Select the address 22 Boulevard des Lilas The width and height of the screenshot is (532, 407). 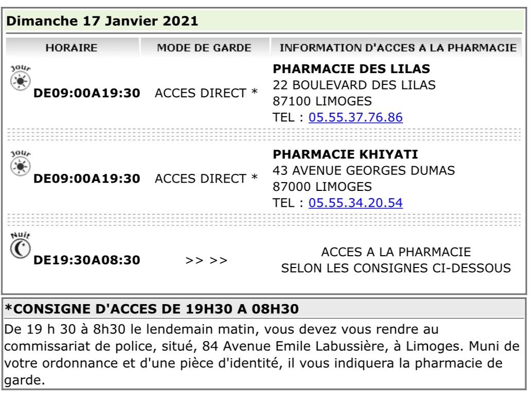354,85
